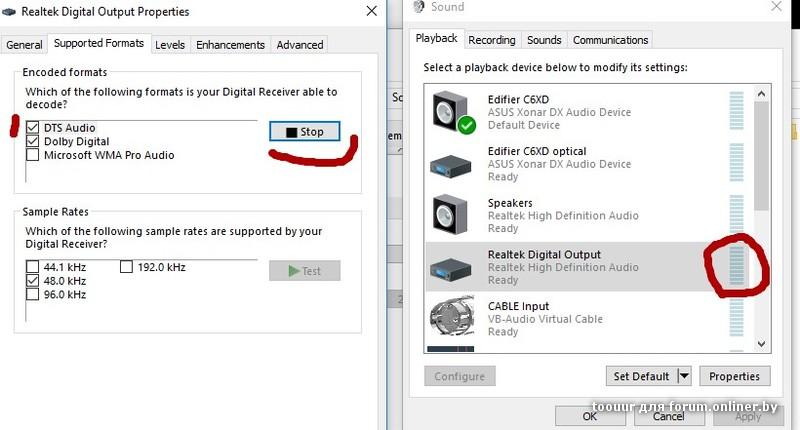Click the CABLE Input device icon
Screen dimensions: 800x430
(x=452, y=317)
